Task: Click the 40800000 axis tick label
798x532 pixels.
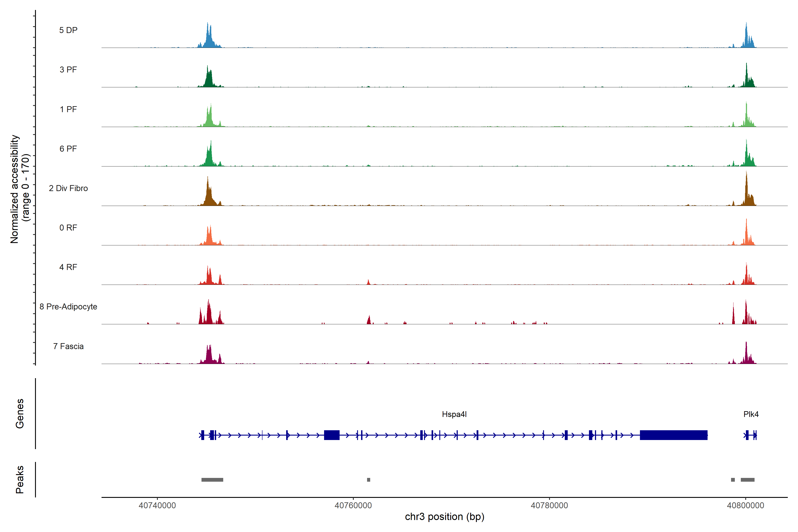Action: (x=745, y=505)
